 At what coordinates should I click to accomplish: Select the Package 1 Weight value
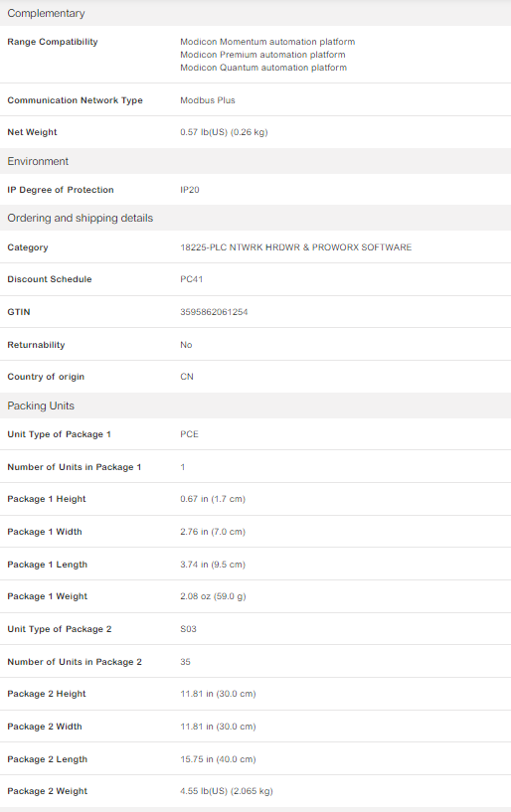213,596
